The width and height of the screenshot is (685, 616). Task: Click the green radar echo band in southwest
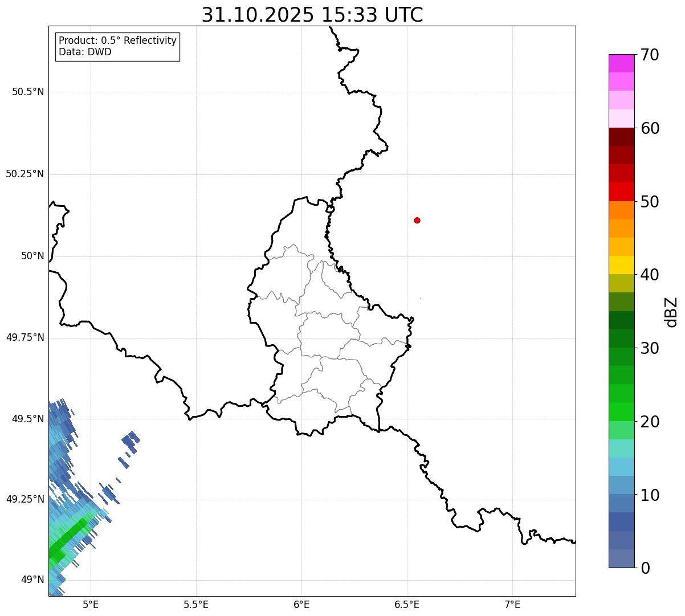[68, 538]
